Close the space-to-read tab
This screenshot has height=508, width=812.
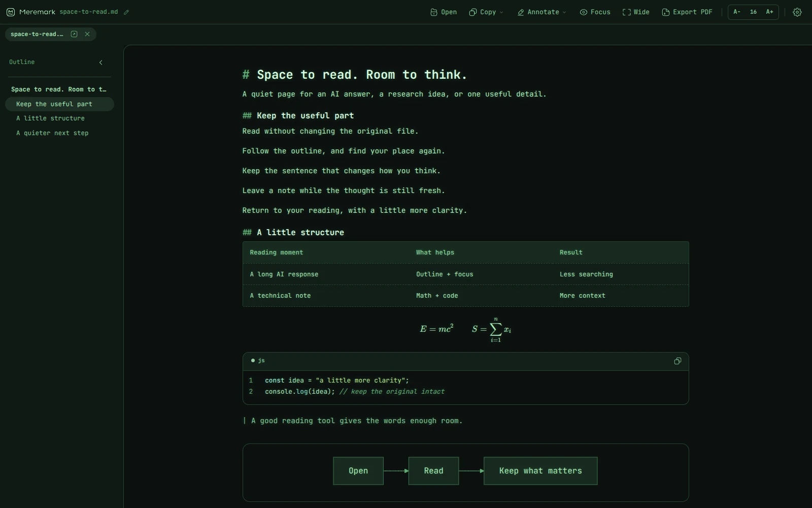[87, 34]
